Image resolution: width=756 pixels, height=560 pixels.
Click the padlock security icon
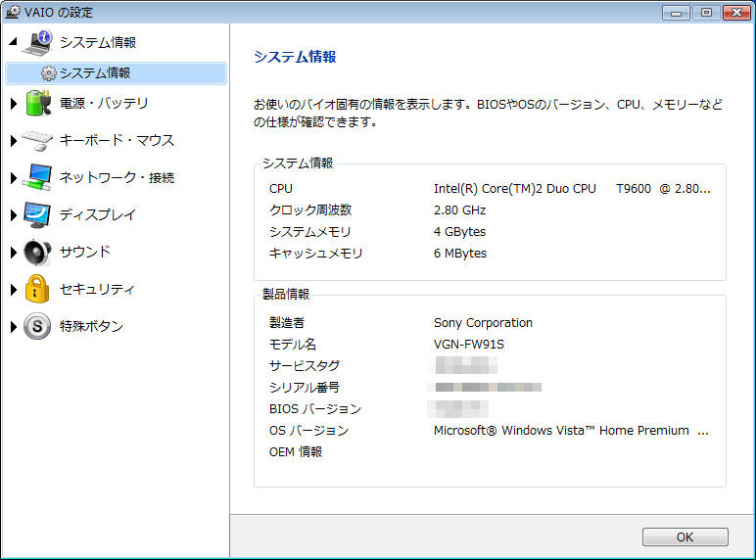point(37,289)
